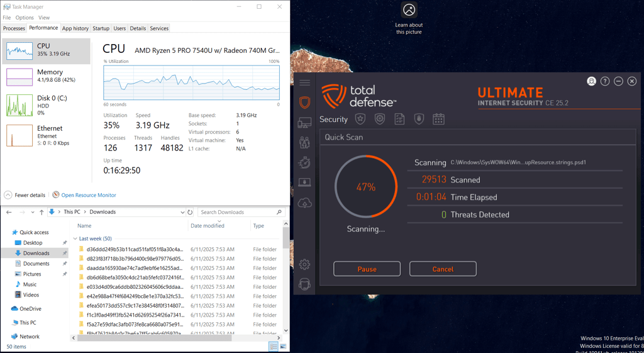Open the Family protection icon in the sidebar
The image size is (644, 353).
[x=304, y=142]
